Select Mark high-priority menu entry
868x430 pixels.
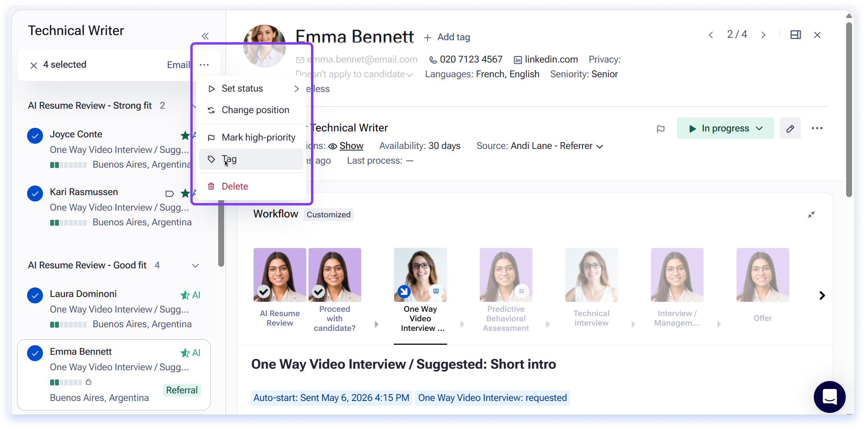(252, 137)
